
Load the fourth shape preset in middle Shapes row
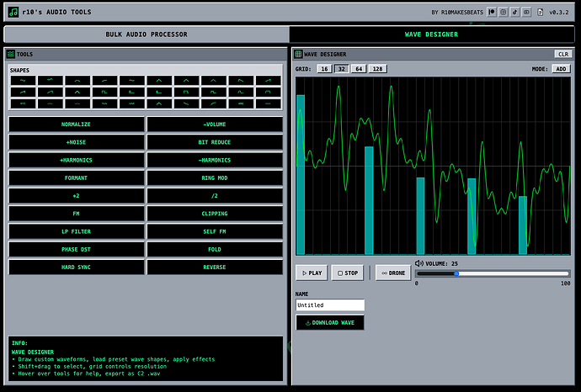105,92
